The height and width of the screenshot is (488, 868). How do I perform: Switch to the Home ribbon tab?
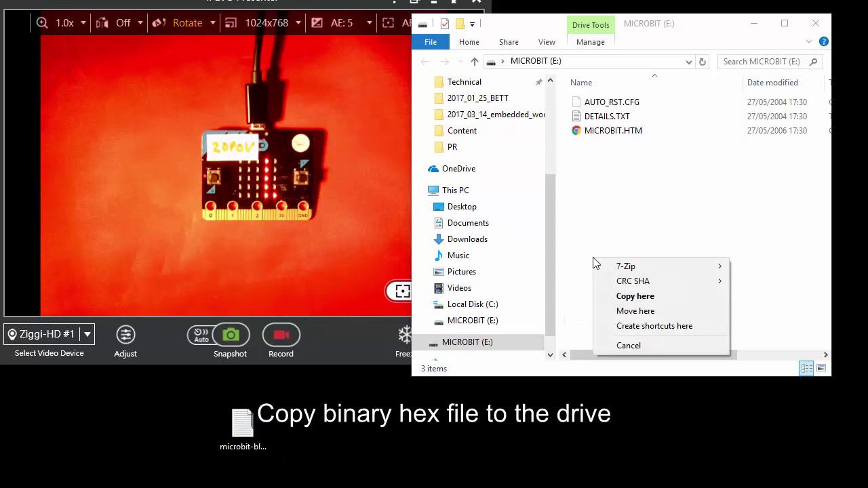click(469, 42)
